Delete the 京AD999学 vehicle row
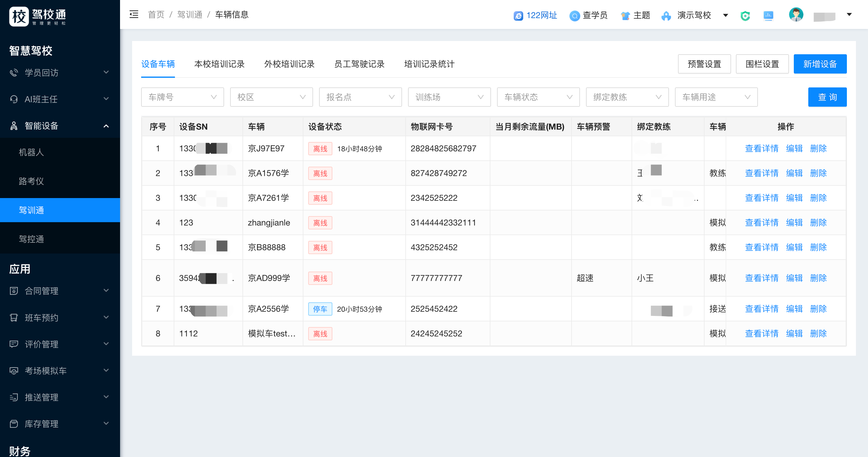868x457 pixels. click(818, 278)
